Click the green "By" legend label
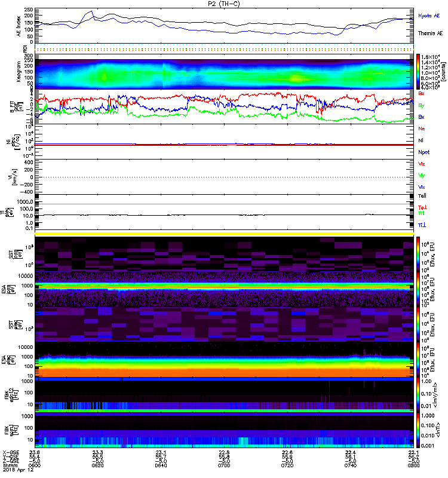The width and height of the screenshot is (448, 478). [421, 106]
